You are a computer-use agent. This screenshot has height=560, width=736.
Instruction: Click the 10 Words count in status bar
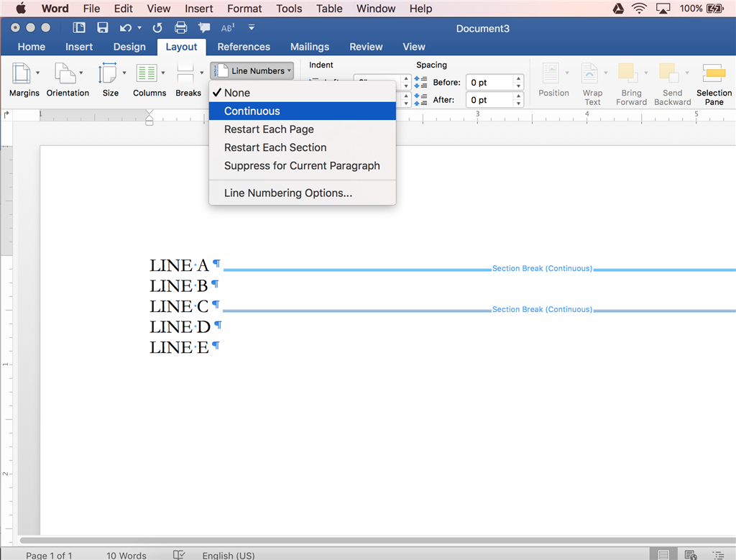pyautogui.click(x=126, y=555)
